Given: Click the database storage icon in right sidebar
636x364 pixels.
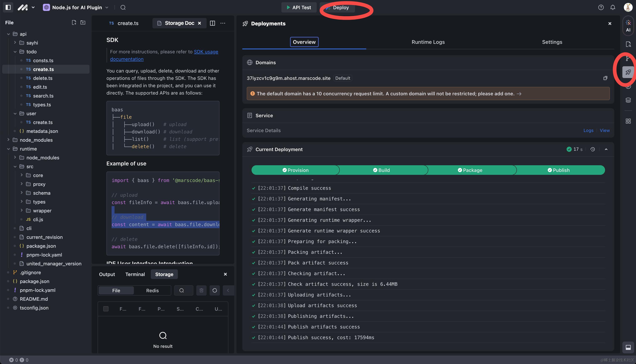Looking at the screenshot, I should (628, 100).
